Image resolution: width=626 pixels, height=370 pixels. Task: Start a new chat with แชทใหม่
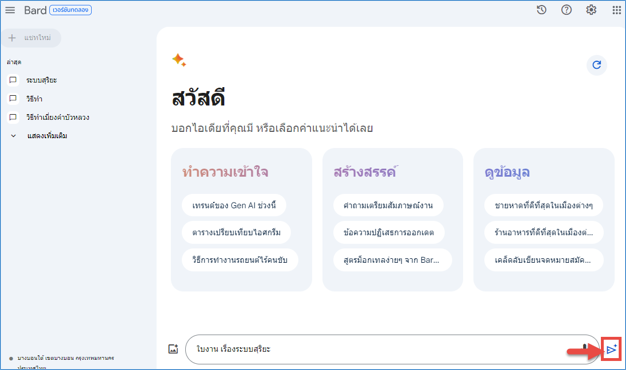tap(31, 38)
